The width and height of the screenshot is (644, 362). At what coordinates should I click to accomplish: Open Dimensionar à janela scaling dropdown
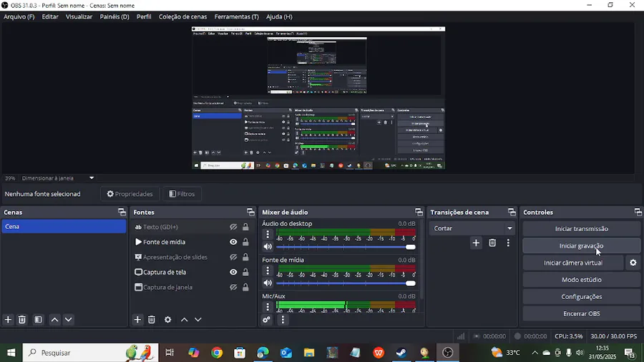click(x=58, y=178)
